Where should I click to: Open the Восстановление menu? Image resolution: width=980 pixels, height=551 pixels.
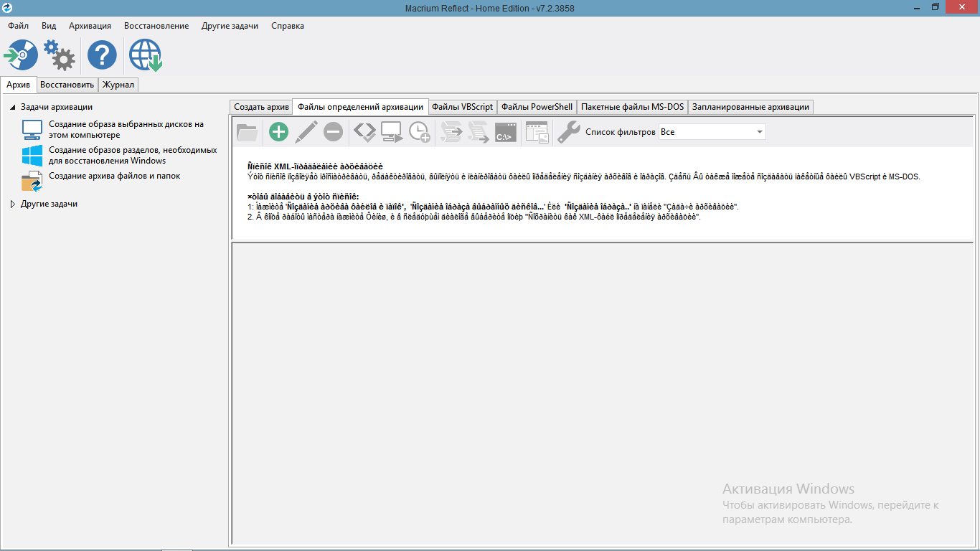coord(156,26)
